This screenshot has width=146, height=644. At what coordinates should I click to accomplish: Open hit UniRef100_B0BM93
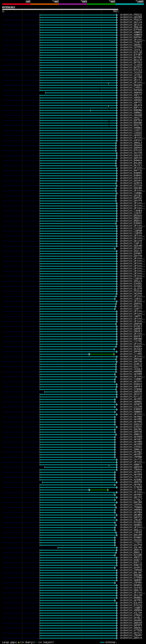(x=131, y=173)
